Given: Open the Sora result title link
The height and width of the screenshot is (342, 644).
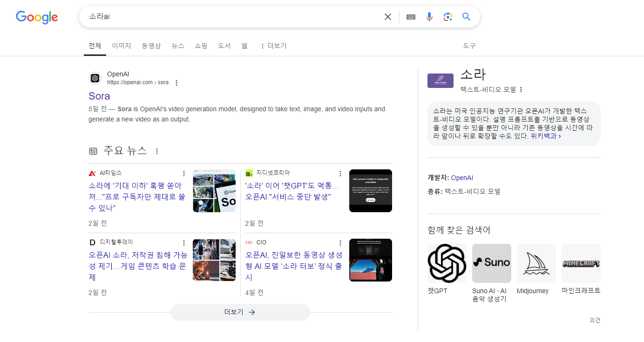Looking at the screenshot, I should click(x=99, y=96).
